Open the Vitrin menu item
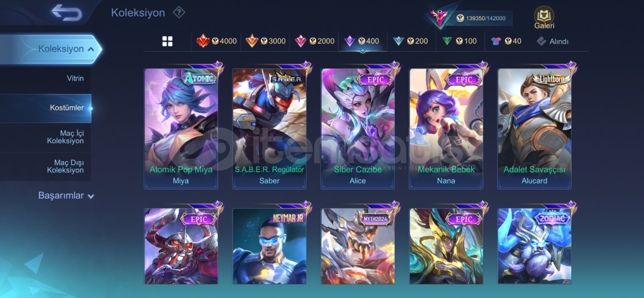 (45, 78)
